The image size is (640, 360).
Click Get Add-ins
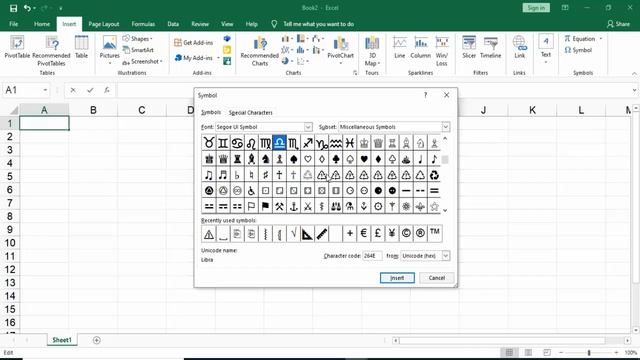click(x=193, y=42)
